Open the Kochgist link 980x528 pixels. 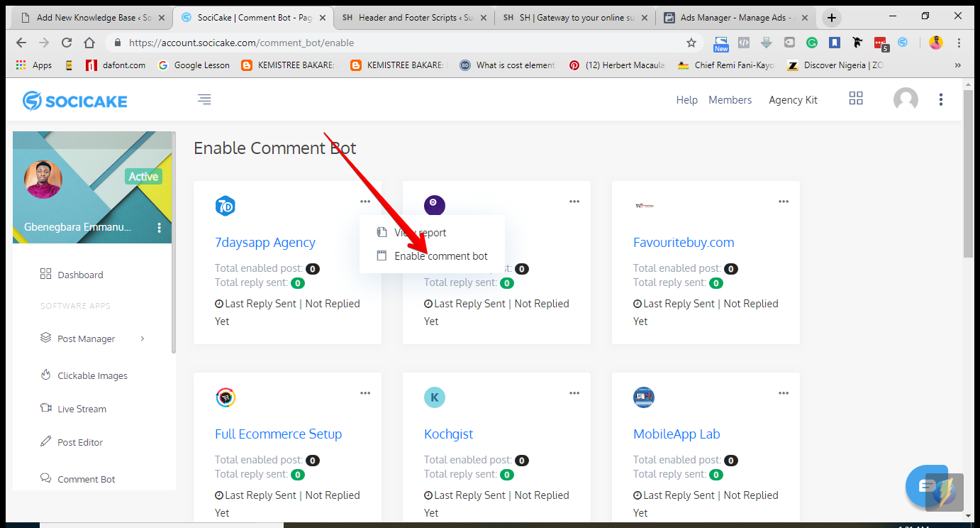coord(449,434)
